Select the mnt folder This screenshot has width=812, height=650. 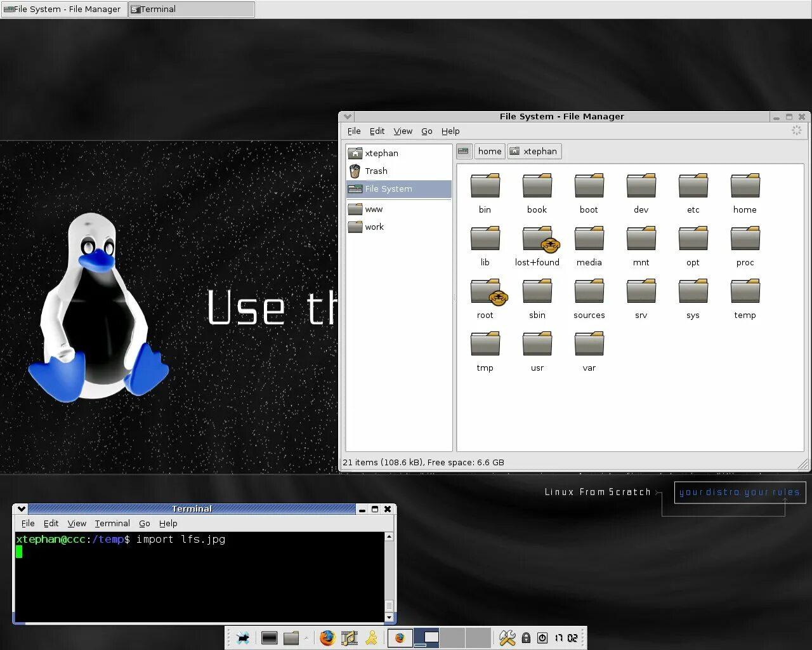coord(641,246)
